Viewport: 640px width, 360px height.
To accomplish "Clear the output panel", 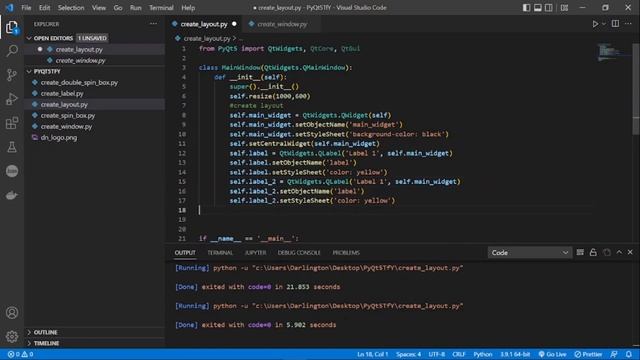I will coord(580,252).
